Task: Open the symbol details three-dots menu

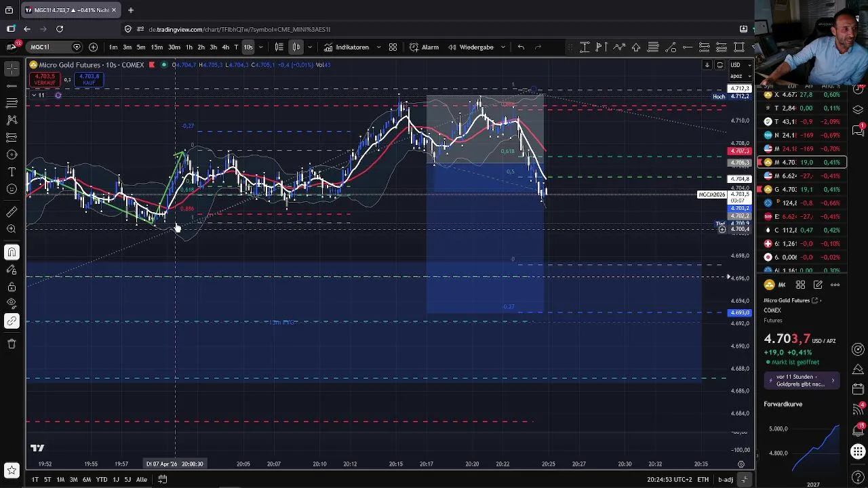Action: click(x=835, y=285)
